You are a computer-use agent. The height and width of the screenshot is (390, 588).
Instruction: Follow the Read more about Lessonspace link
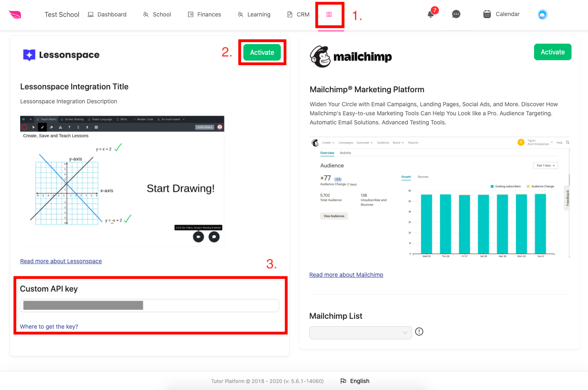coord(61,261)
